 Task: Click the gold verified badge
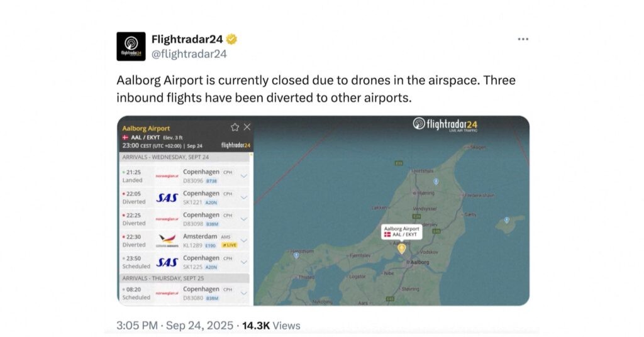(x=232, y=40)
